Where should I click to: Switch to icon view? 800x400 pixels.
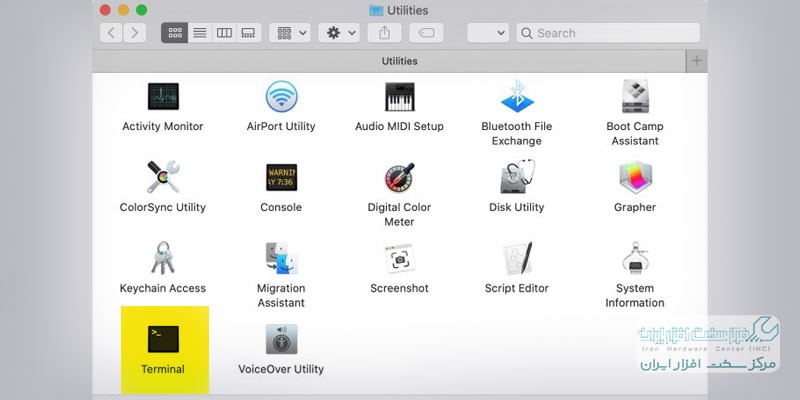click(174, 33)
